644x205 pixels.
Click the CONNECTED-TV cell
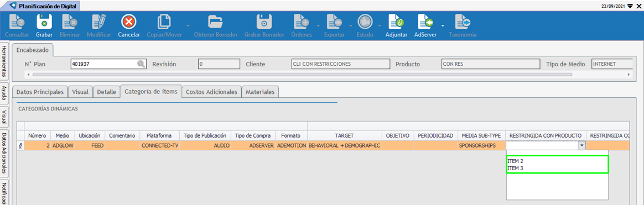[x=160, y=145]
